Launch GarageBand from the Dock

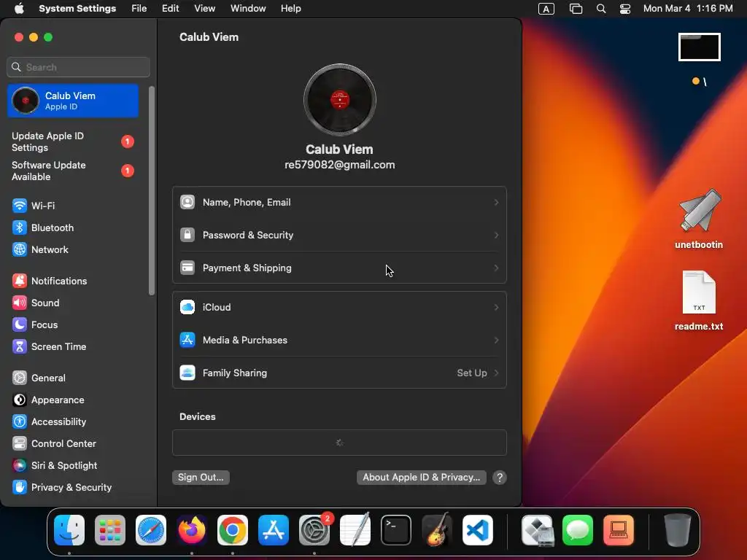pyautogui.click(x=437, y=530)
